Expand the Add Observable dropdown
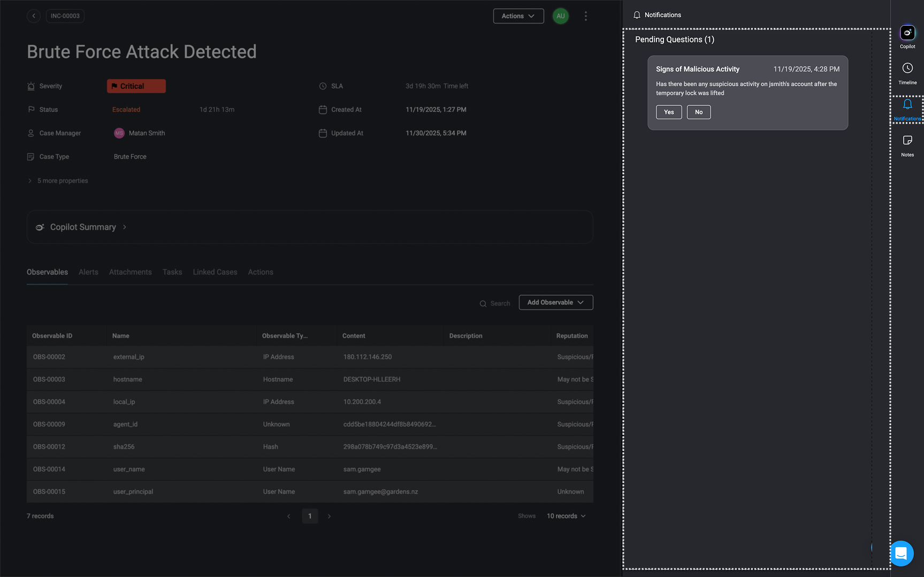This screenshot has height=577, width=924. click(555, 303)
